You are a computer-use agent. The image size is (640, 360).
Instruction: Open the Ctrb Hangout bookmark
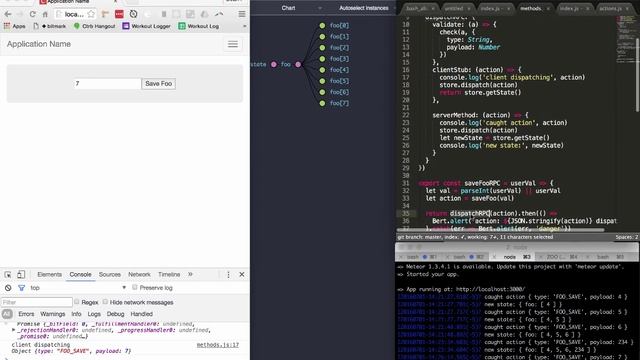(95, 26)
